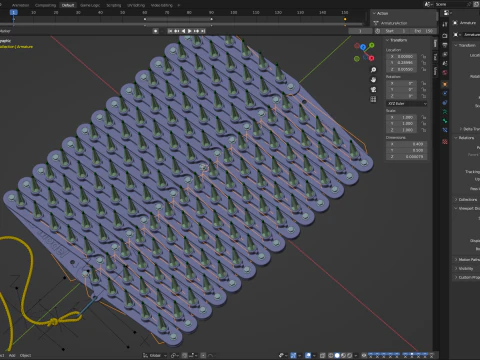Toggle the lock for Location Z
This screenshot has width=480, height=360.
click(423, 69)
